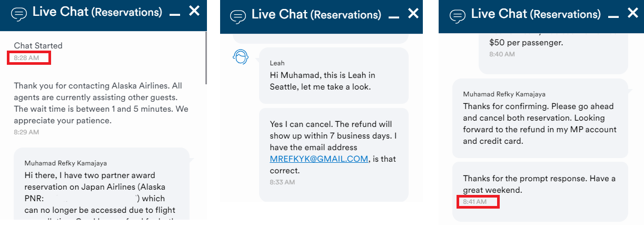
Task: Click the 'Hi Muhamad, this is Leah' message
Action: [x=333, y=75]
